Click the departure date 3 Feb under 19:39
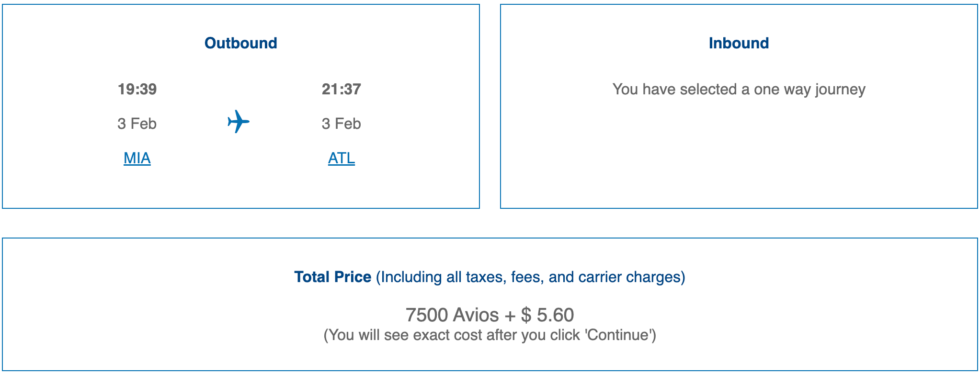 pos(137,124)
